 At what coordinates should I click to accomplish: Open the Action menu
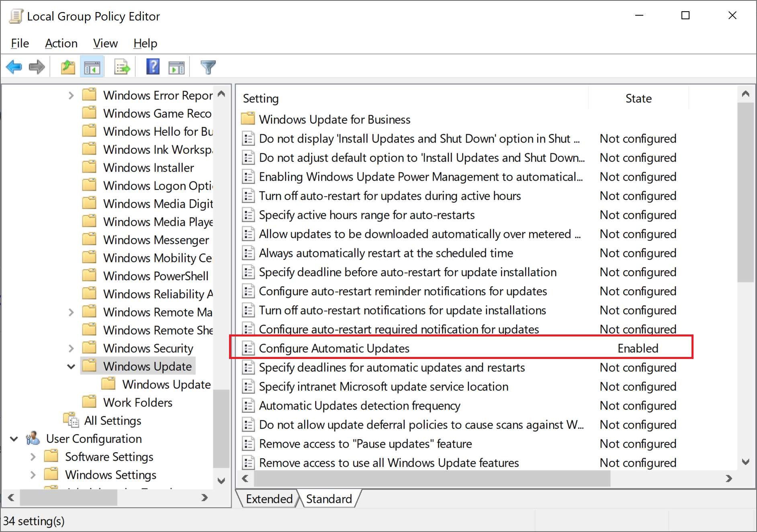click(61, 43)
